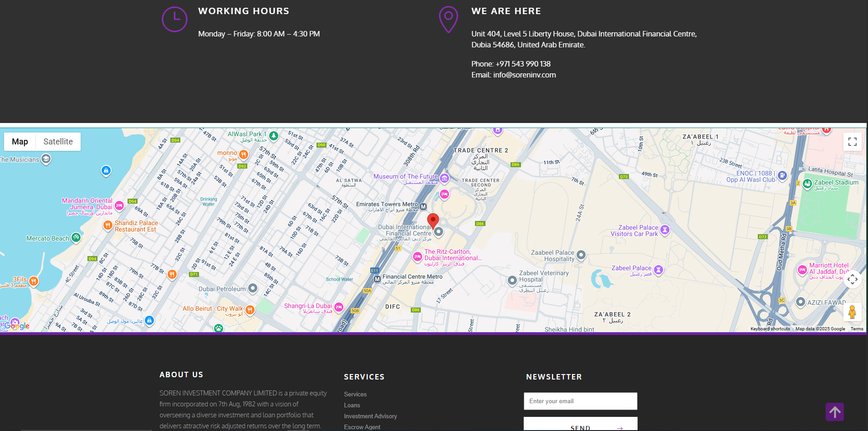The width and height of the screenshot is (868, 431).
Task: Click the Enter your email field
Action: (580, 401)
